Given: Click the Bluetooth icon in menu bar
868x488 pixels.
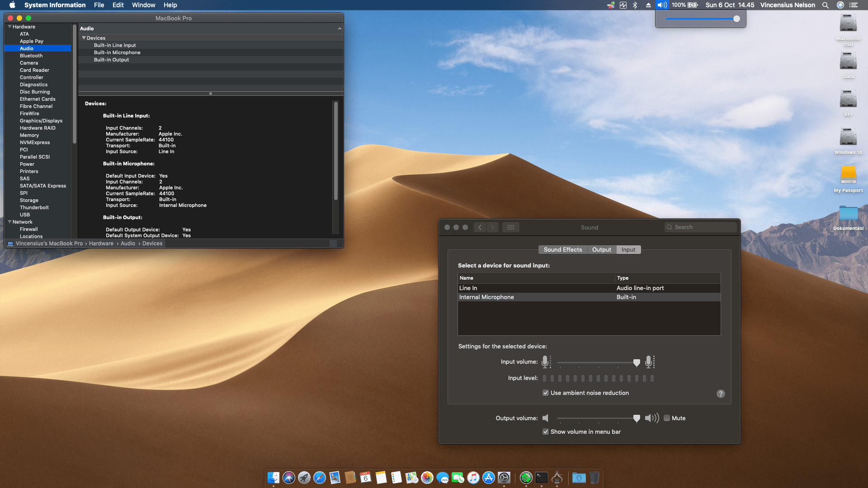Looking at the screenshot, I should click(x=635, y=5).
